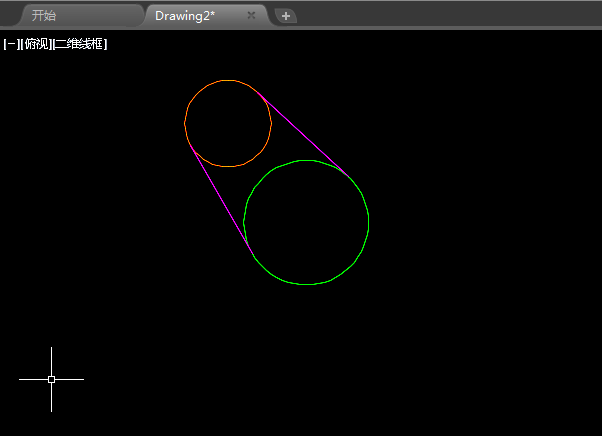
Task: Click where upper magenta line touches green circle
Action: 349,177
